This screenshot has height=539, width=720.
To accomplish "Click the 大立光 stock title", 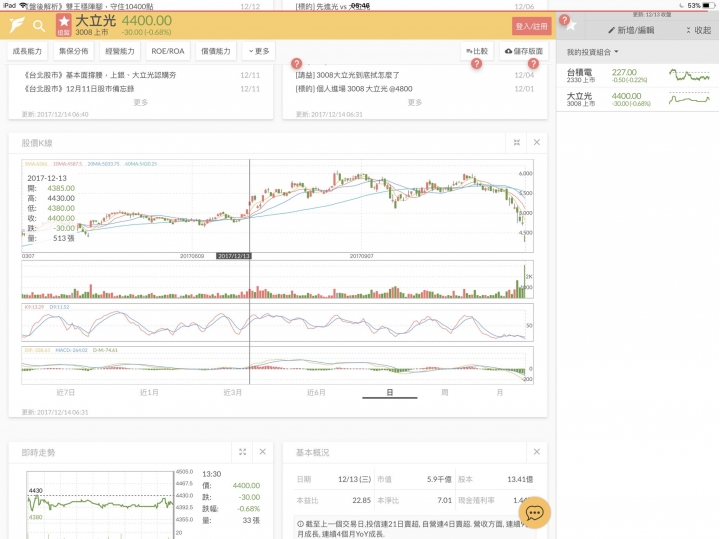I will pos(96,21).
